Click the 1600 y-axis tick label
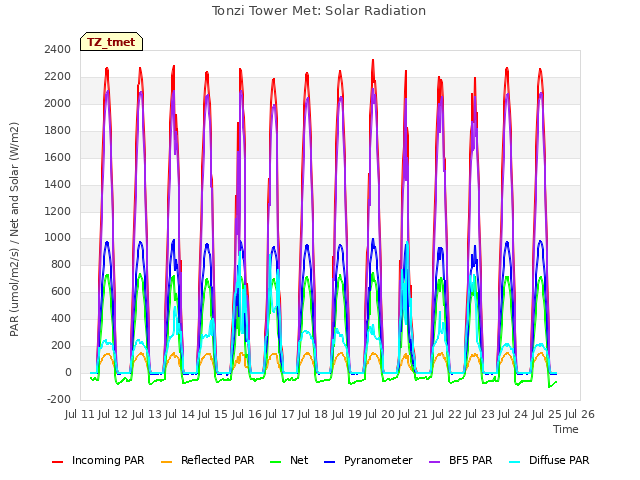The width and height of the screenshot is (640, 480). tap(58, 158)
